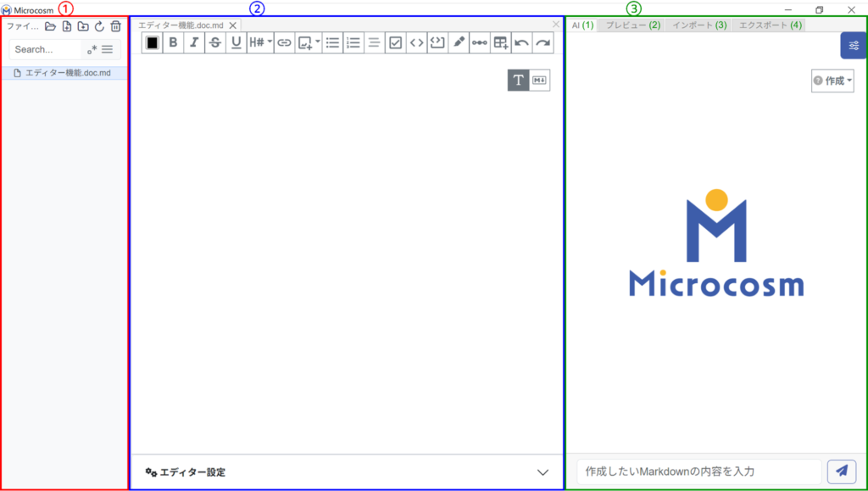Switch to rich text T mode
868x491 pixels.
518,81
